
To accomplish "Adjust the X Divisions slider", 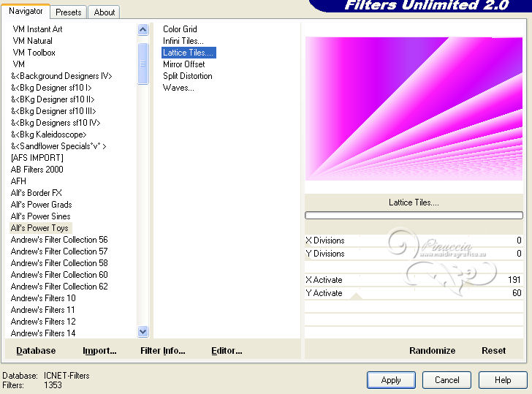I will pos(414,240).
